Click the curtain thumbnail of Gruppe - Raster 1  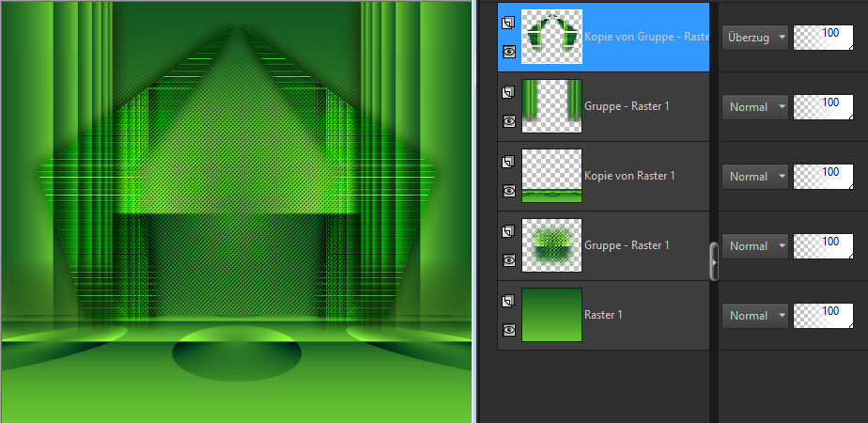click(x=552, y=106)
